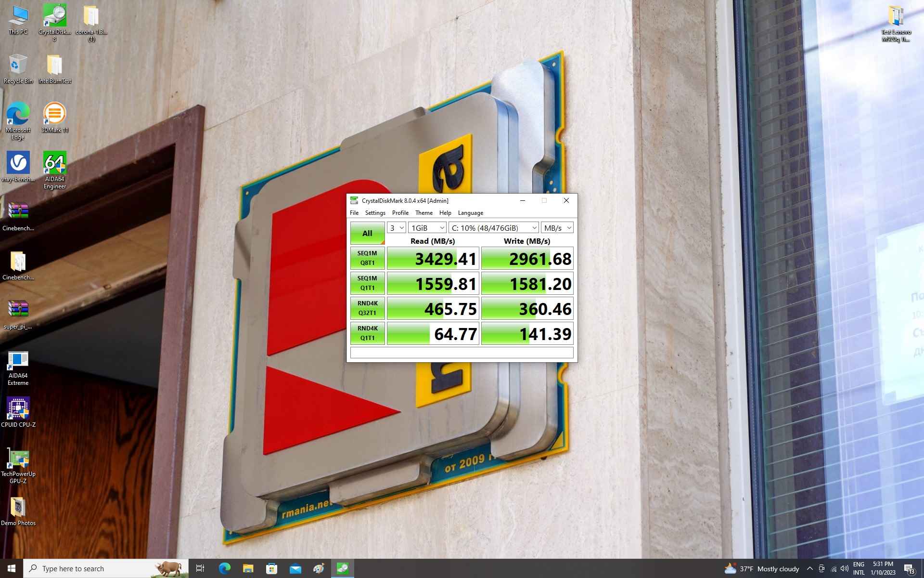Click the SEQ1M Q8T1 read value 3429.41
The image size is (924, 578).
pyautogui.click(x=433, y=259)
